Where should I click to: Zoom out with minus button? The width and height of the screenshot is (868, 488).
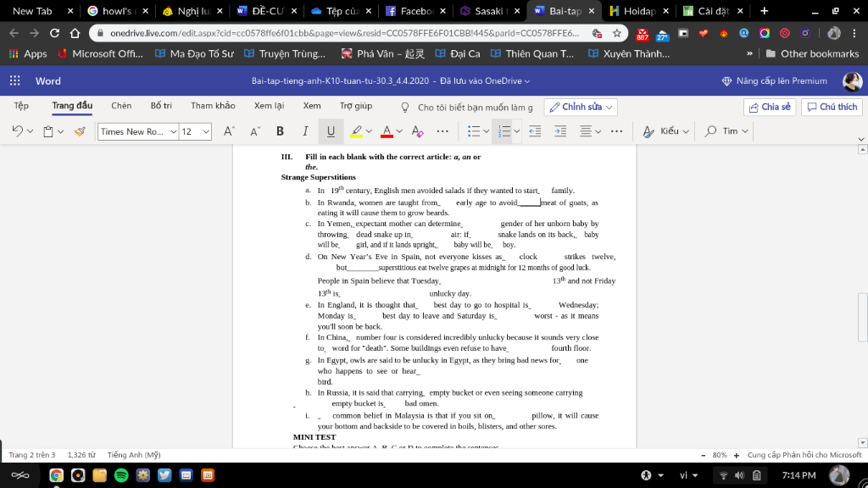coord(703,455)
